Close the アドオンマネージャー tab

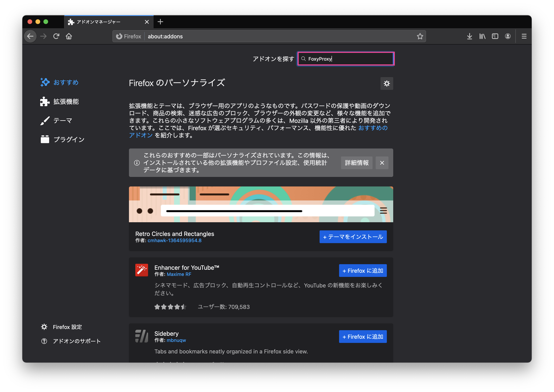point(147,22)
